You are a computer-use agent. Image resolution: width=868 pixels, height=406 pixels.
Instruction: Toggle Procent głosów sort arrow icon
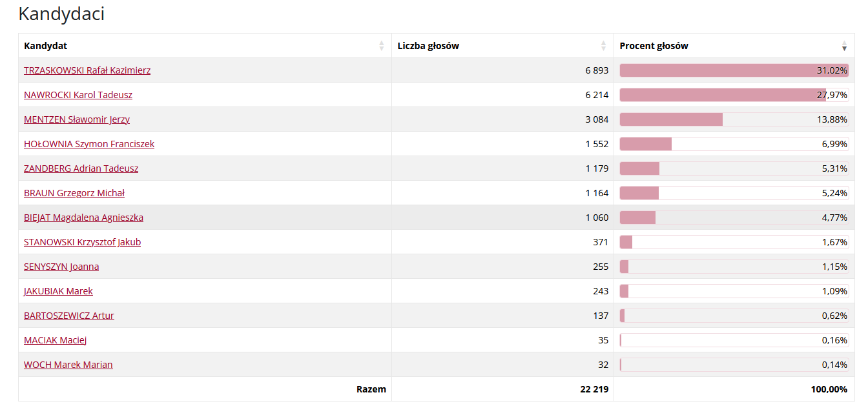click(844, 46)
